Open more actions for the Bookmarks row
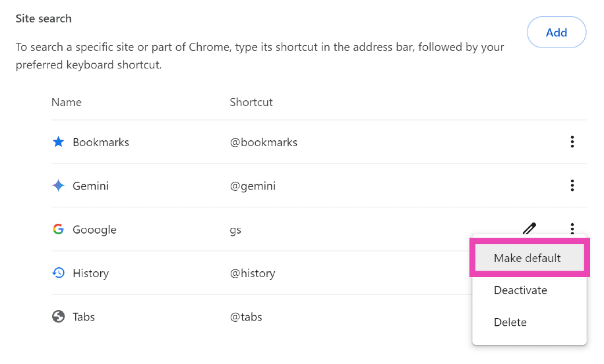Image resolution: width=604 pixels, height=364 pixels. (x=572, y=142)
